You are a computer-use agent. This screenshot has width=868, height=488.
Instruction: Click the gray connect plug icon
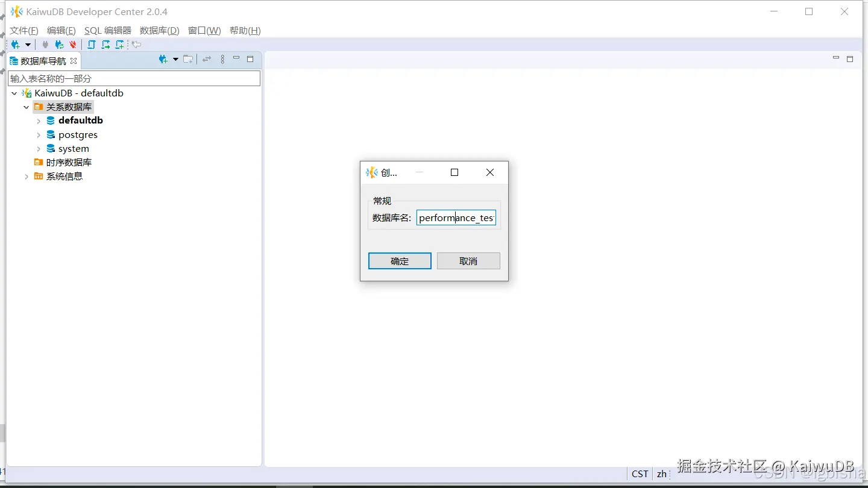(45, 45)
